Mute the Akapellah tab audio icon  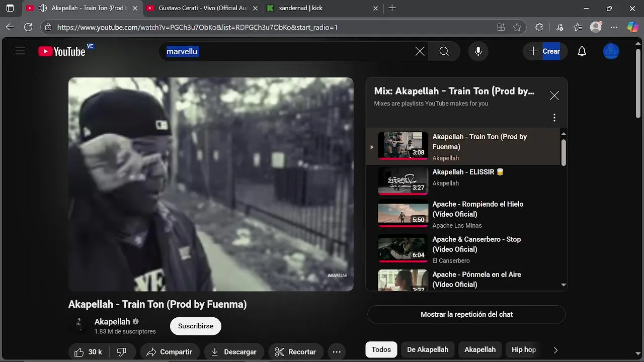[x=43, y=8]
